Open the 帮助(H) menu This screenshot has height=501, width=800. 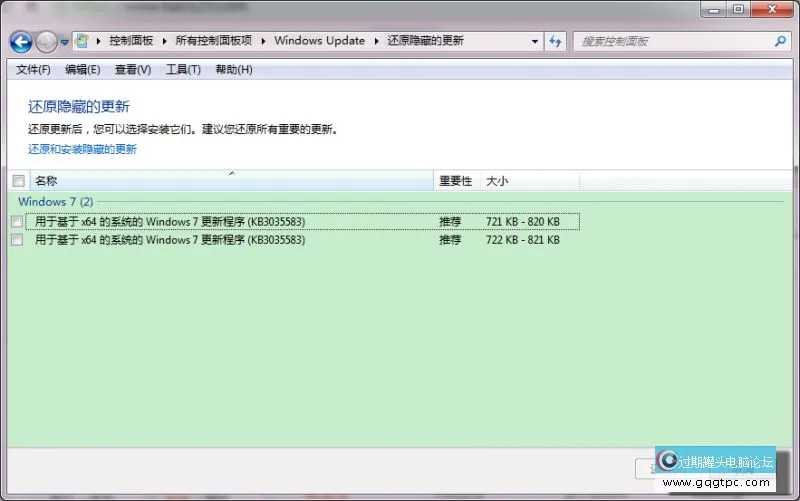234,69
